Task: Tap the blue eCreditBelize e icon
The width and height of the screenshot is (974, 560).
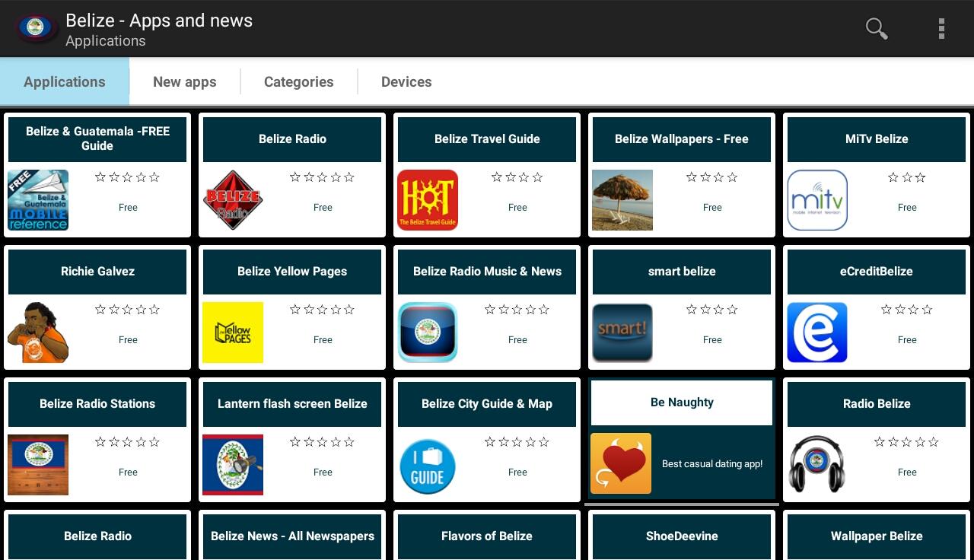Action: (817, 332)
